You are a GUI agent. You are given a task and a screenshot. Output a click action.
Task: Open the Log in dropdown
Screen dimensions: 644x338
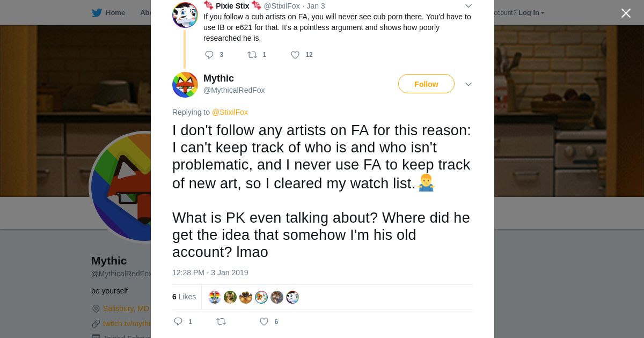point(531,13)
